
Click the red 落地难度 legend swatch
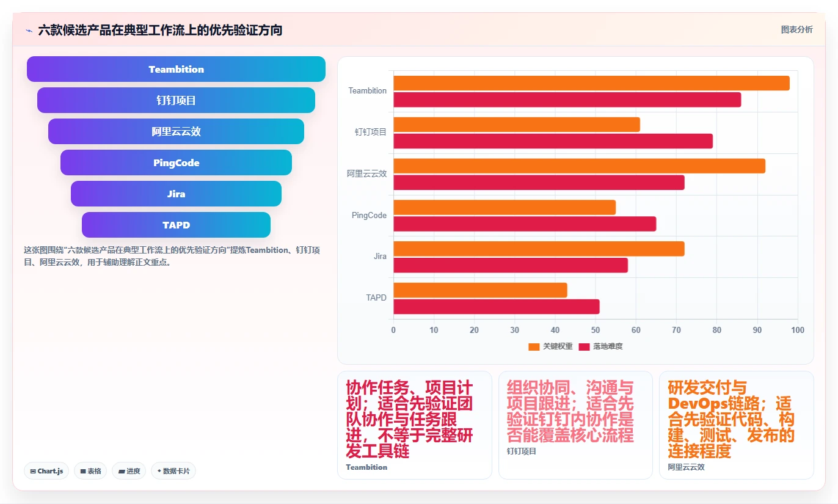pos(584,346)
